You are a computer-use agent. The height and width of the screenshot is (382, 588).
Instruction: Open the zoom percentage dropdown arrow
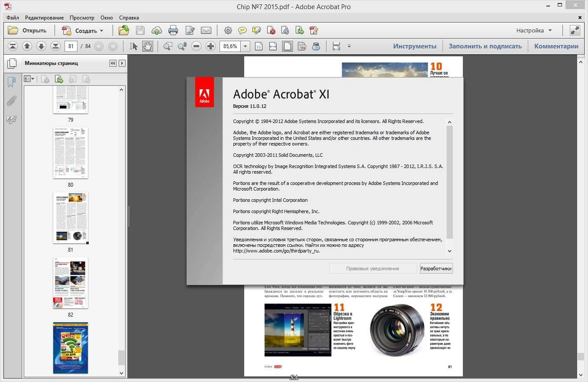246,46
